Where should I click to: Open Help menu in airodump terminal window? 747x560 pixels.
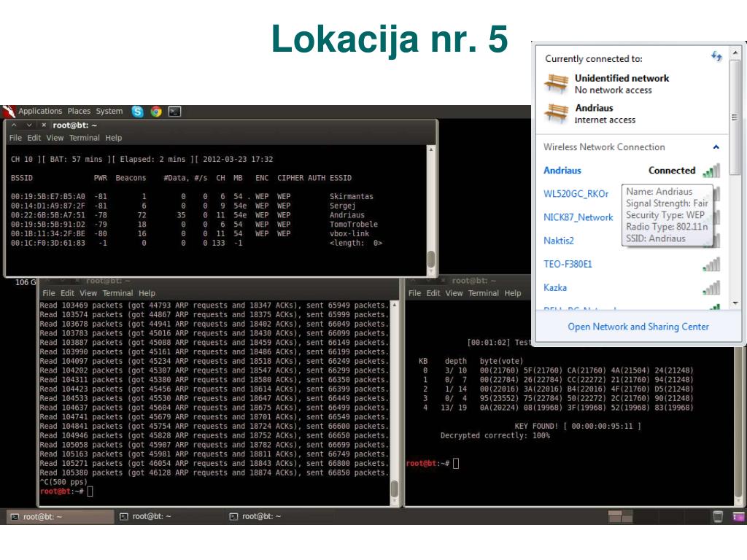point(113,138)
